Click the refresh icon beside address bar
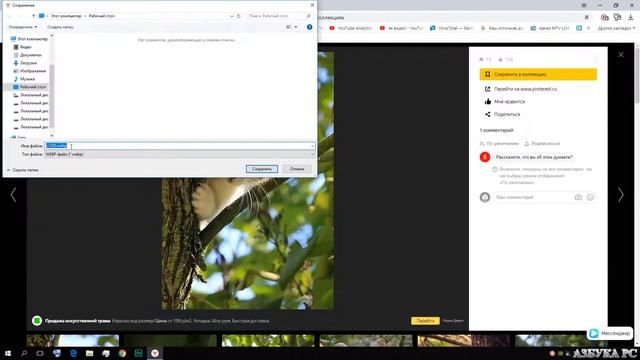Viewport: 640px width, 360px height. pos(239,16)
